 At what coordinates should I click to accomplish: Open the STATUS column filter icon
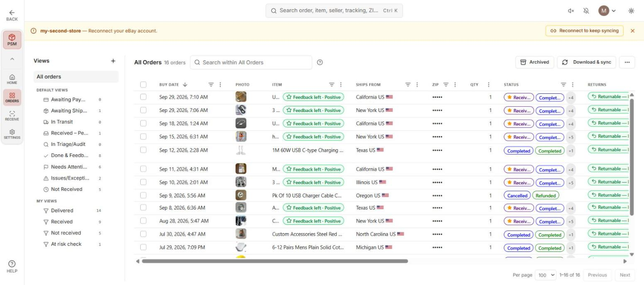[563, 85]
